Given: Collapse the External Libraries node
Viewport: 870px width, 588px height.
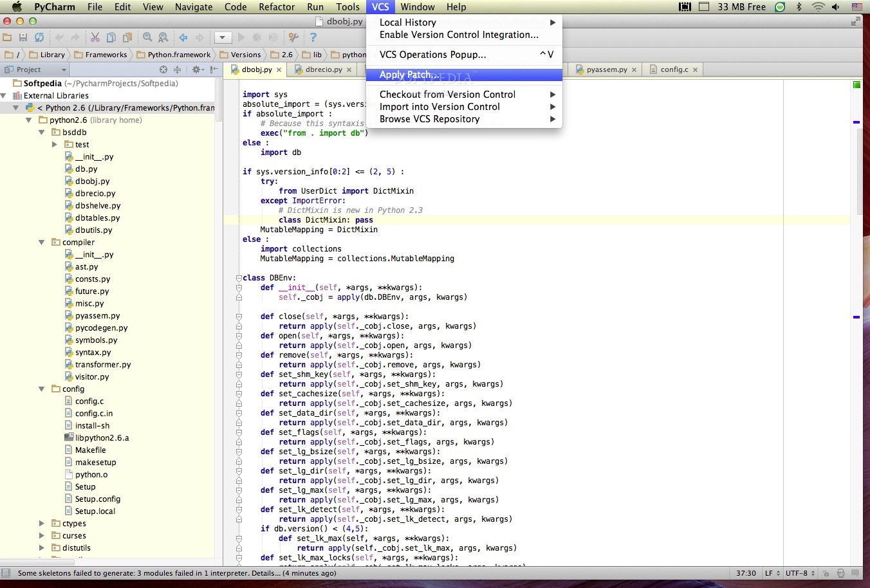Looking at the screenshot, I should tap(4, 95).
